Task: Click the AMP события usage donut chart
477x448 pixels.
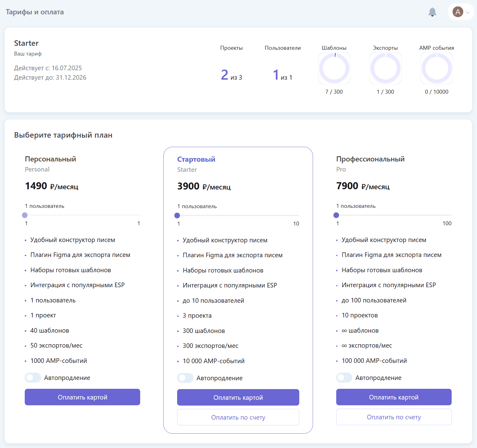Action: [437, 68]
